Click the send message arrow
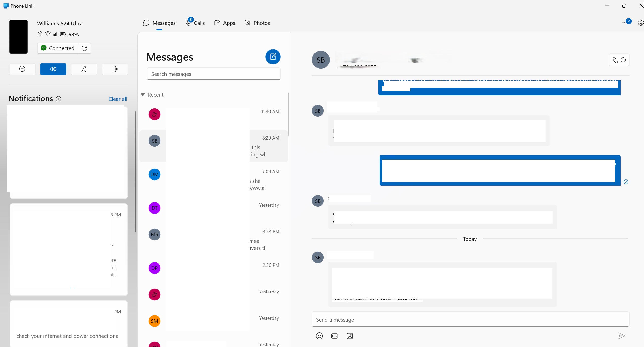 coord(621,336)
